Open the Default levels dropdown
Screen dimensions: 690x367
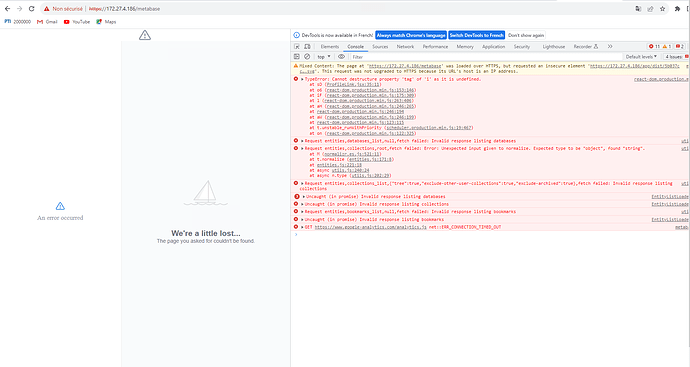[x=641, y=57]
